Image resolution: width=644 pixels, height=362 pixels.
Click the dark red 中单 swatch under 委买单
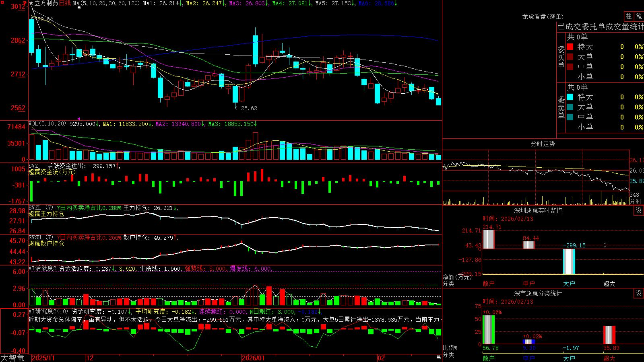(x=570, y=67)
